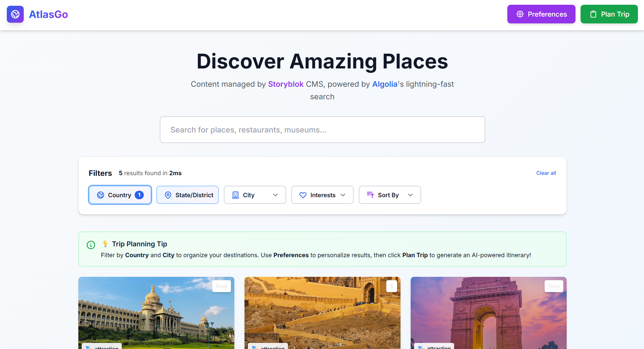Image resolution: width=644 pixels, height=349 pixels.
Task: Click the AtlasGo globe logo icon
Action: pos(15,14)
